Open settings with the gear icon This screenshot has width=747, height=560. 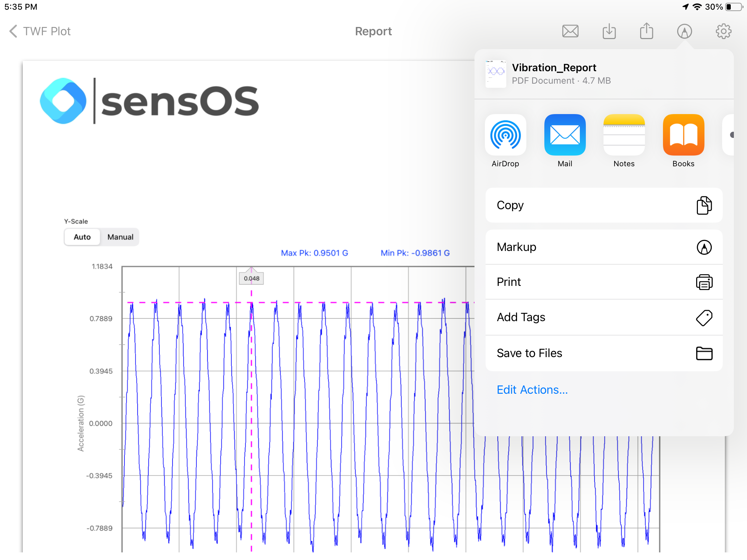point(723,31)
